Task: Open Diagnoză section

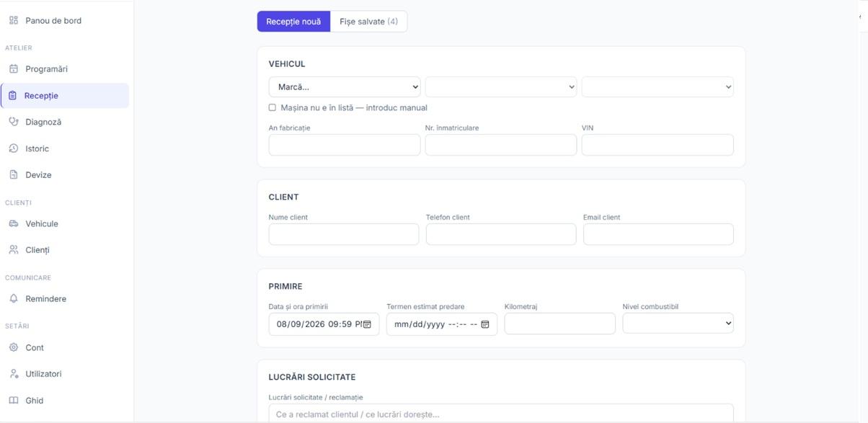Action: pos(65,122)
